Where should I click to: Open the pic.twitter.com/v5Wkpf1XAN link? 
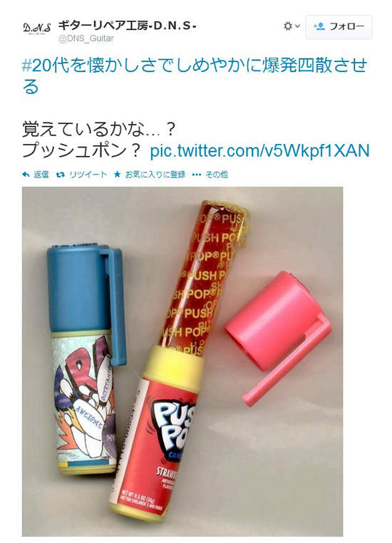[259, 150]
